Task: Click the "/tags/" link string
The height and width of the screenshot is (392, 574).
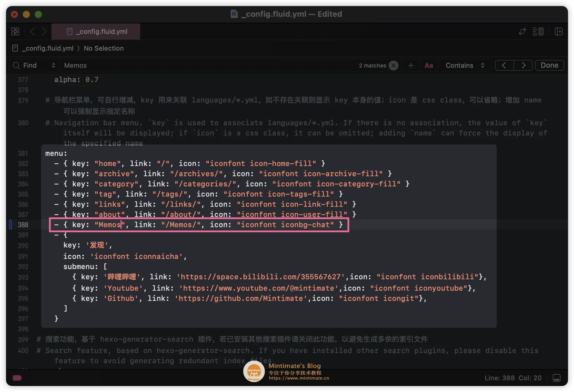Action: pos(170,194)
